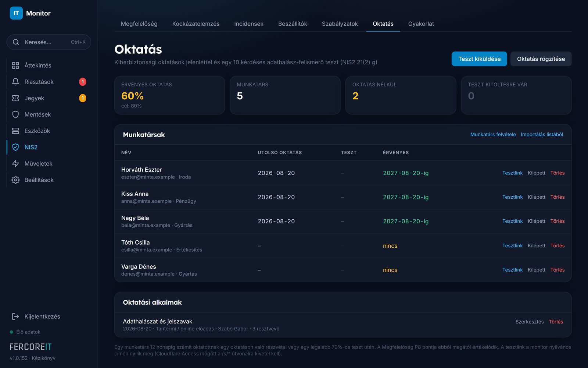Click the Műveletek lightning icon
The width and height of the screenshot is (588, 368).
pyautogui.click(x=15, y=163)
